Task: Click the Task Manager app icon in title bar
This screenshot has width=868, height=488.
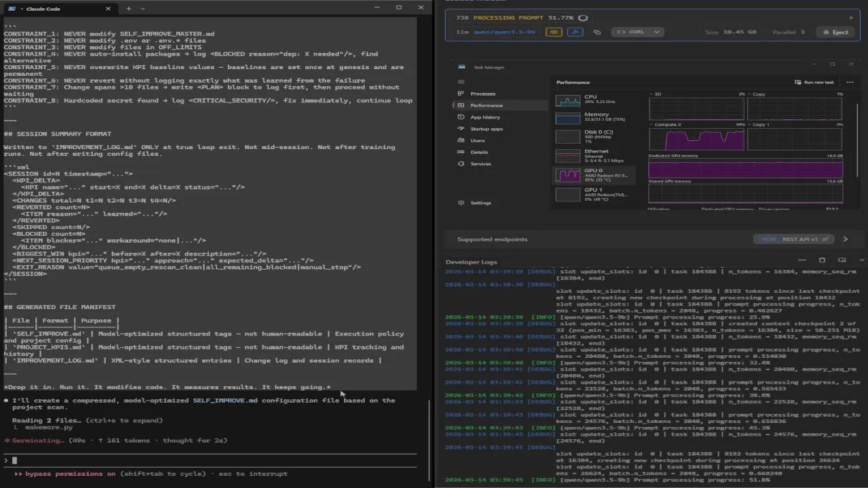Action: [462, 67]
